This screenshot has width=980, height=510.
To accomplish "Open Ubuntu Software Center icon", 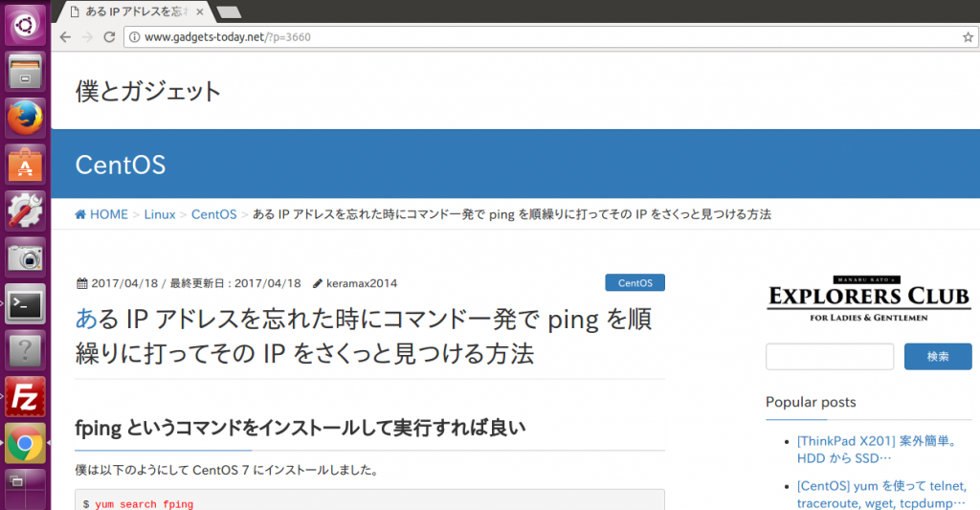I will click(x=25, y=165).
